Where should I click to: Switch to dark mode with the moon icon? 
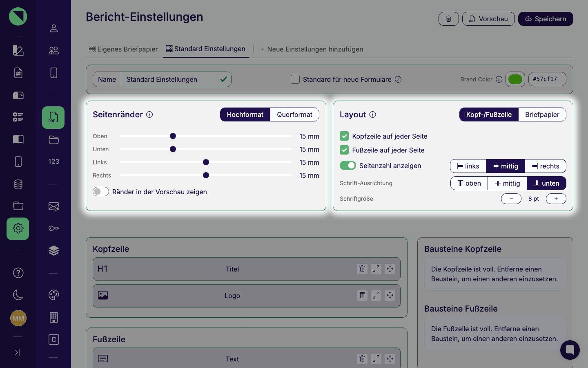click(x=18, y=295)
